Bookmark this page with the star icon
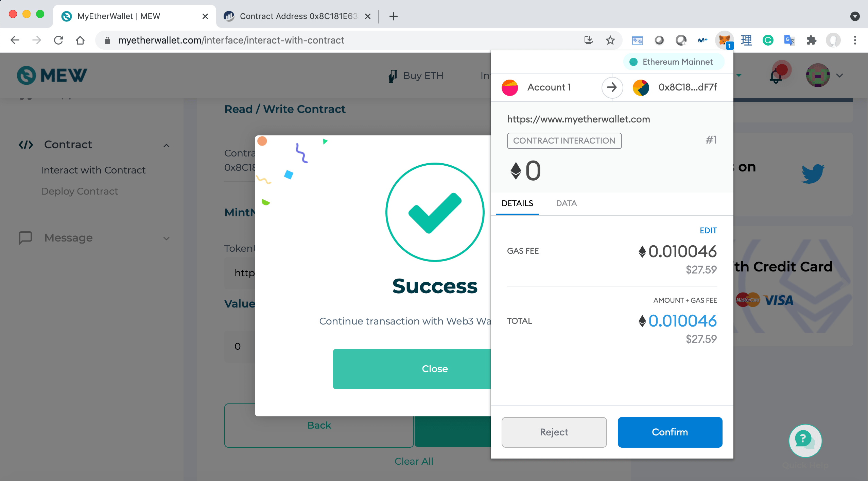 click(x=610, y=40)
